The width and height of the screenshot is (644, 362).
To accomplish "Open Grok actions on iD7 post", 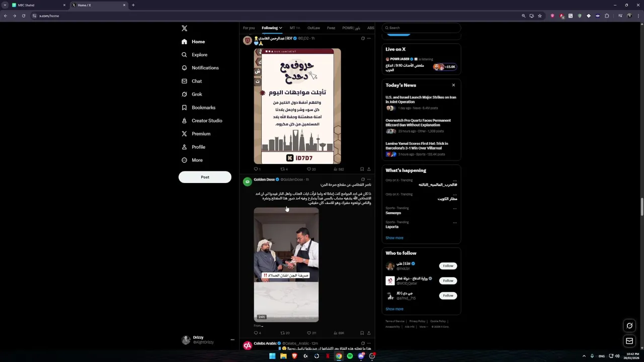I will pyautogui.click(x=363, y=38).
